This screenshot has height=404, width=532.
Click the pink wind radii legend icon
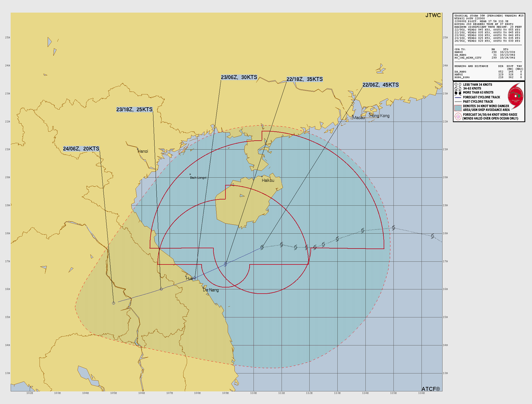click(x=458, y=117)
